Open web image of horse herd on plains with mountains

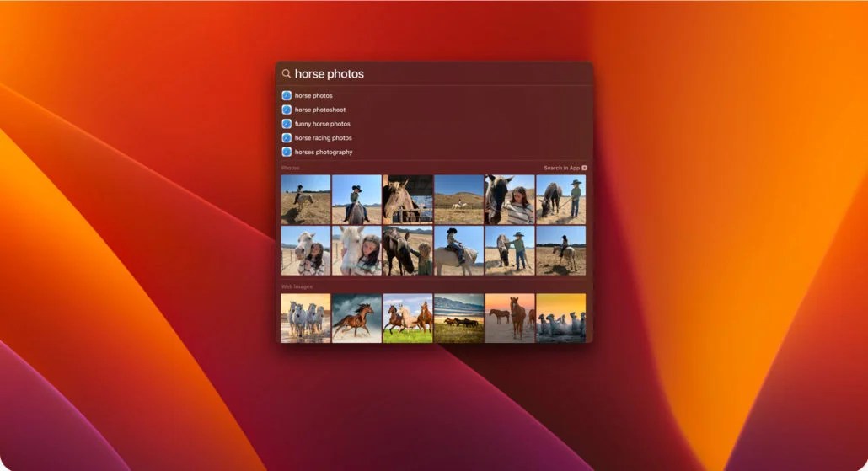[x=459, y=318]
